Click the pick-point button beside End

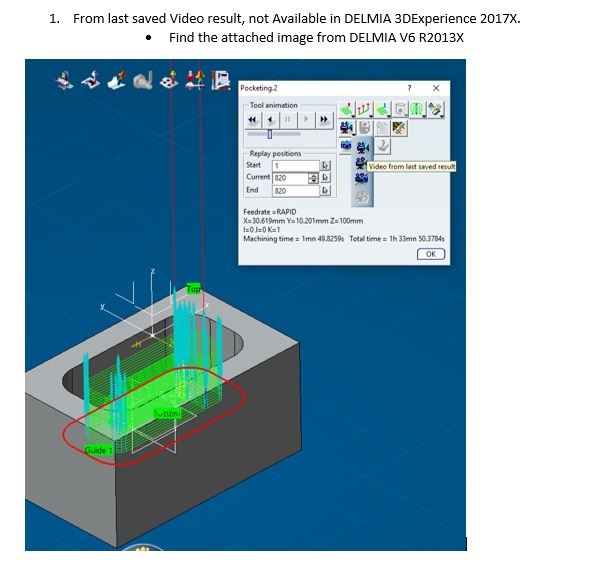(x=326, y=191)
